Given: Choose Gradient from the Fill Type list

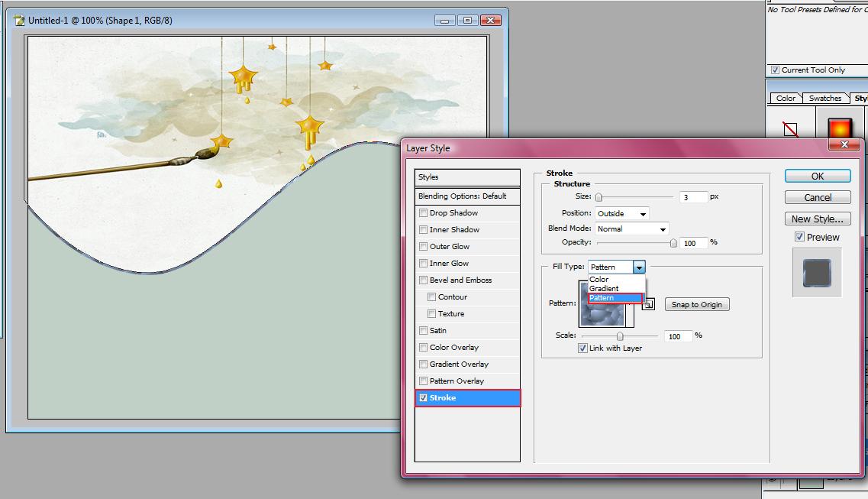Looking at the screenshot, I should [604, 289].
